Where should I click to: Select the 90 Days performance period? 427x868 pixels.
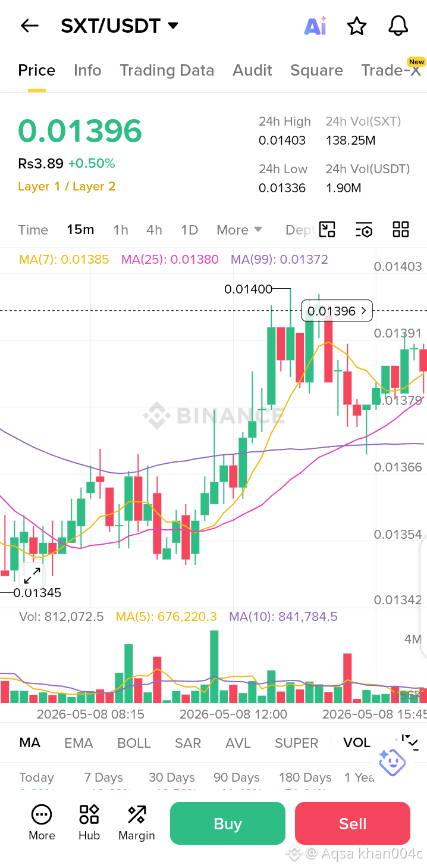coord(237,778)
